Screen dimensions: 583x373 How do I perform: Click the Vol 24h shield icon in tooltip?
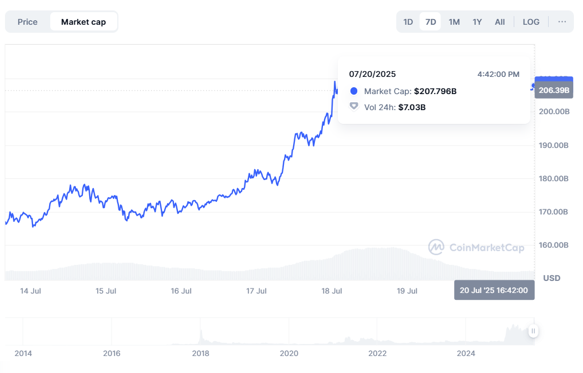(354, 107)
